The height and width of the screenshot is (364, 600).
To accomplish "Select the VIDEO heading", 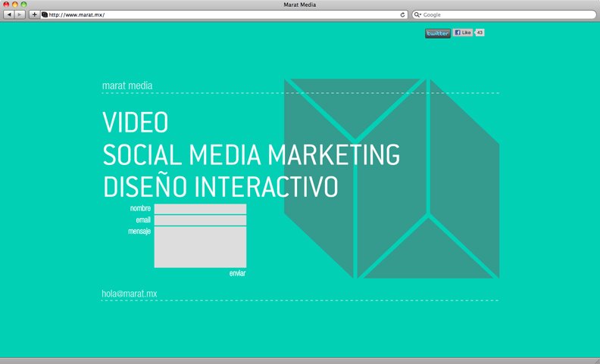I will [x=136, y=122].
